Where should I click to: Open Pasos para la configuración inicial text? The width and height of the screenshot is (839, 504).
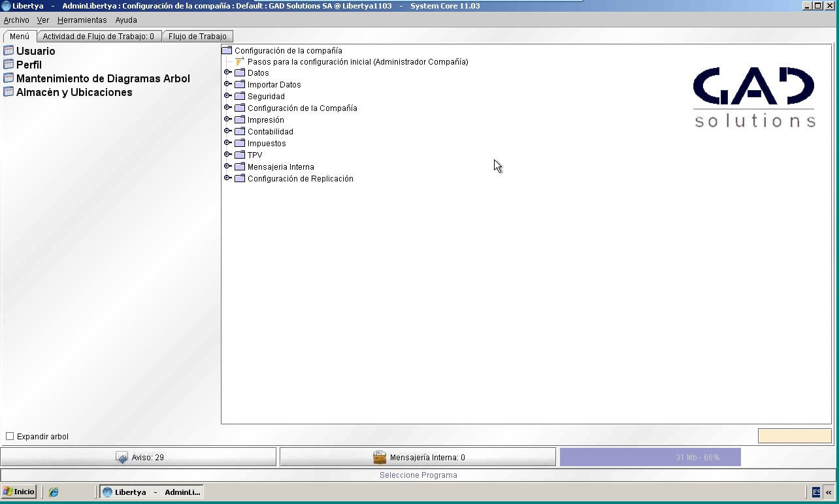point(358,62)
